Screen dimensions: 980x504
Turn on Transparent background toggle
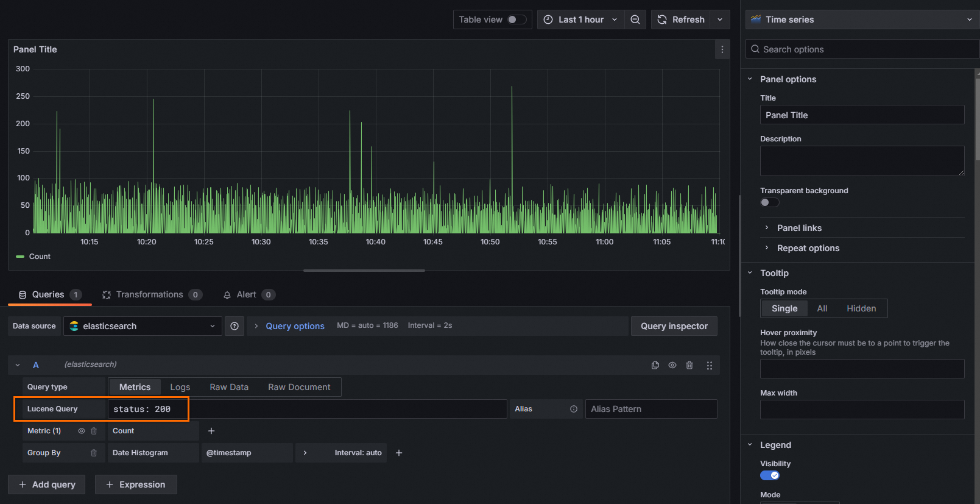(769, 202)
